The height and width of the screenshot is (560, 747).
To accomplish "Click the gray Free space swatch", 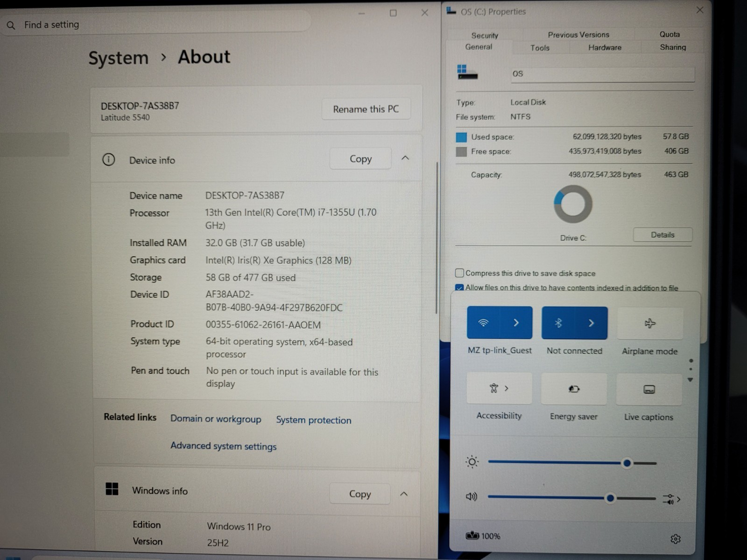I will click(461, 152).
